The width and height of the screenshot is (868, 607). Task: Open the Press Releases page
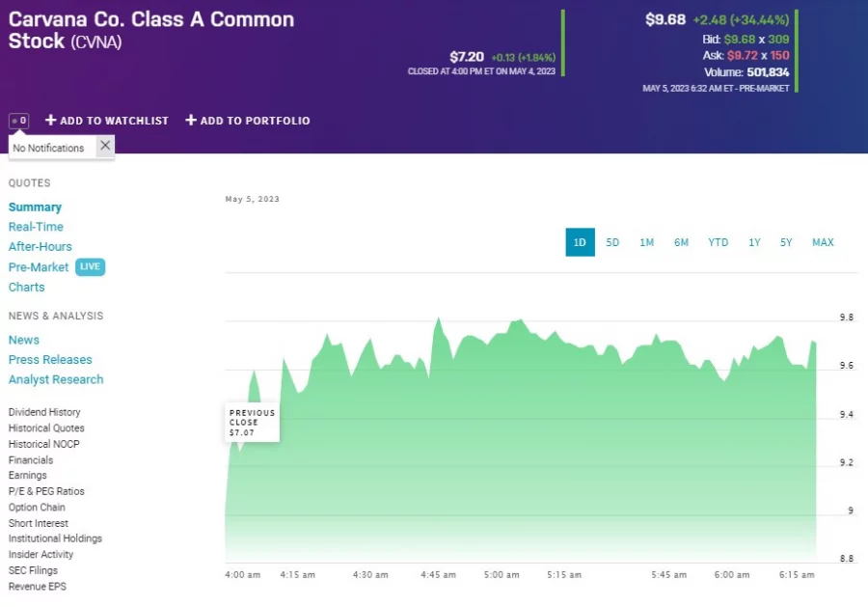pyautogui.click(x=50, y=359)
